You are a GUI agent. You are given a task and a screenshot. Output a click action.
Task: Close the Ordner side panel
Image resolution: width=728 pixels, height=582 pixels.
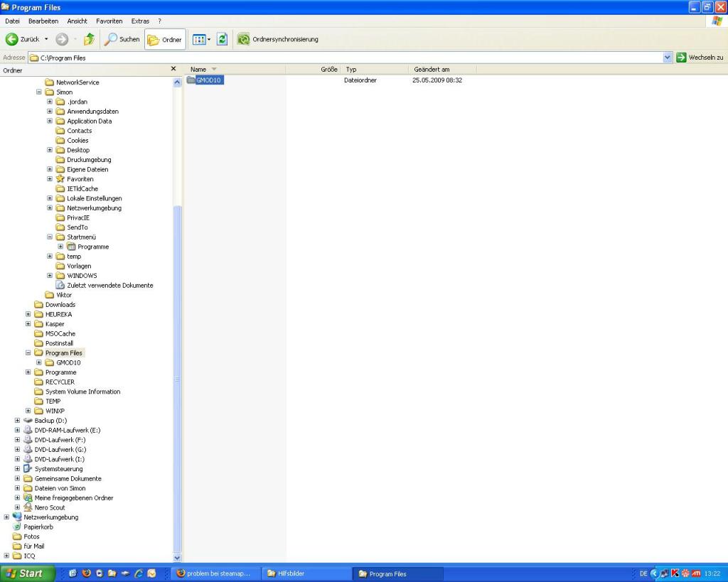(173, 69)
